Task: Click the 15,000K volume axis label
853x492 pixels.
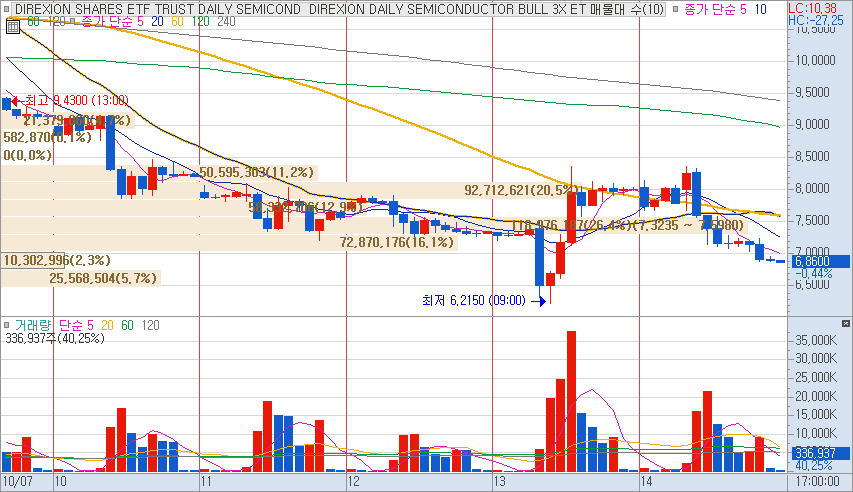Action: pyautogui.click(x=815, y=415)
